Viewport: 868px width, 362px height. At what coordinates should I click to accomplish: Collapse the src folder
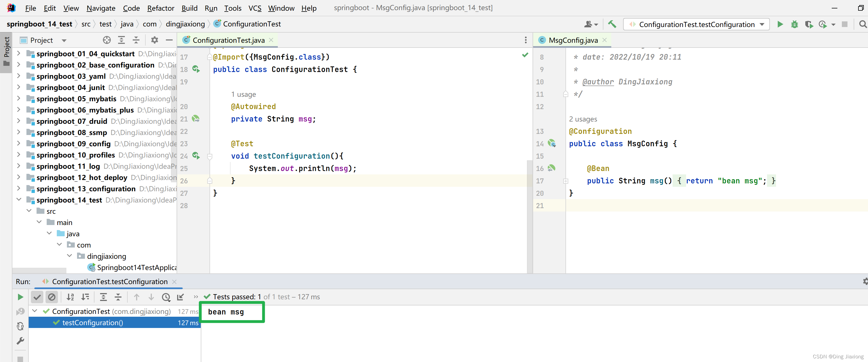[29, 211]
